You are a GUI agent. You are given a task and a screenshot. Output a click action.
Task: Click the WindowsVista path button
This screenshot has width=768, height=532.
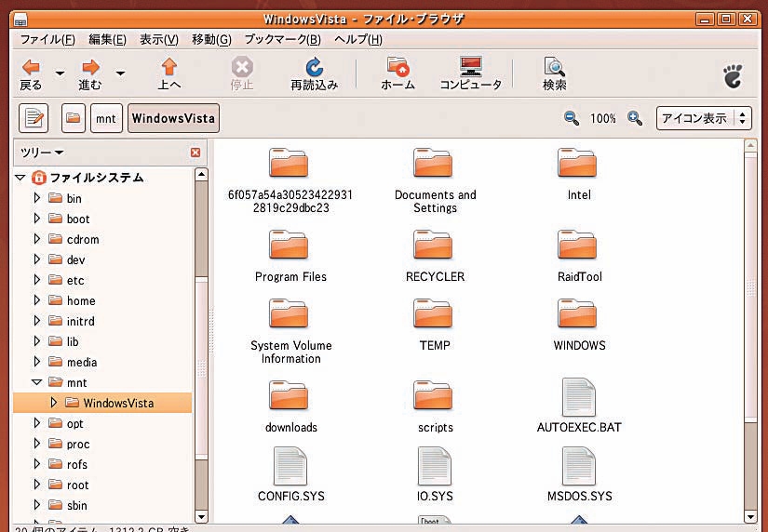173,118
